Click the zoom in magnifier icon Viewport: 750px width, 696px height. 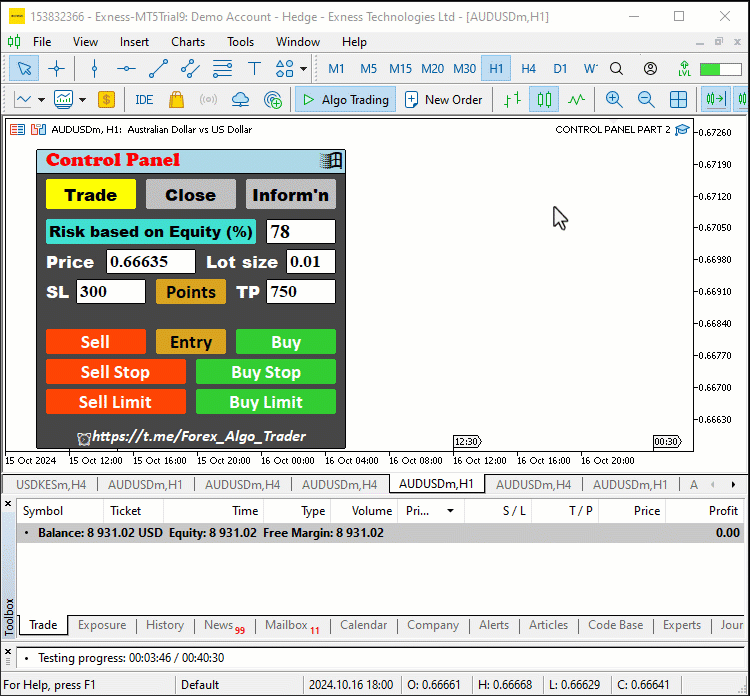[614, 100]
